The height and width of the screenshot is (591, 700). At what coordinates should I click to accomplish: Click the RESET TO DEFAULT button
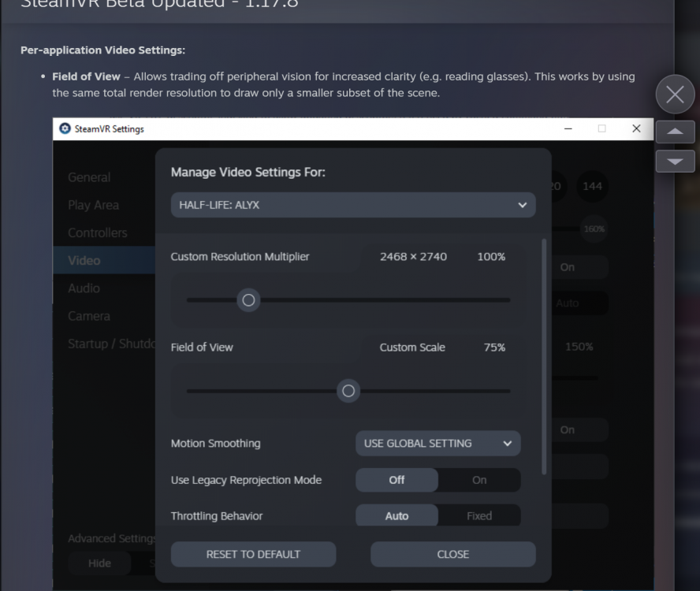point(253,554)
